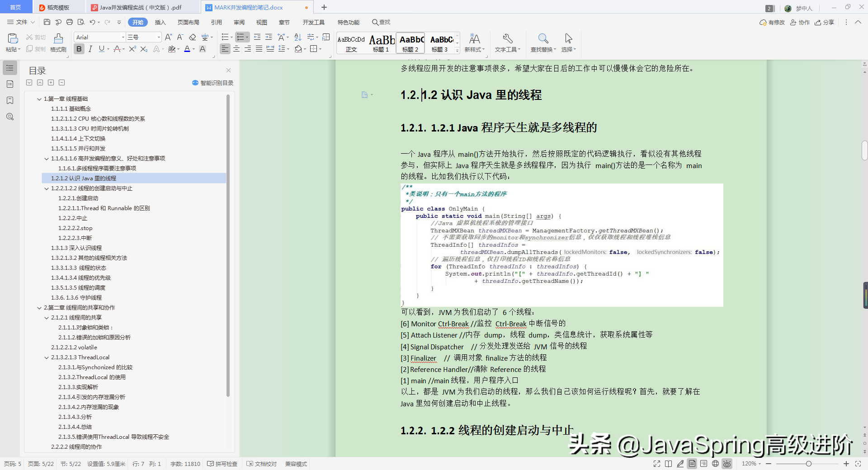
Task: Open Print Preview icon
Action: [81, 22]
